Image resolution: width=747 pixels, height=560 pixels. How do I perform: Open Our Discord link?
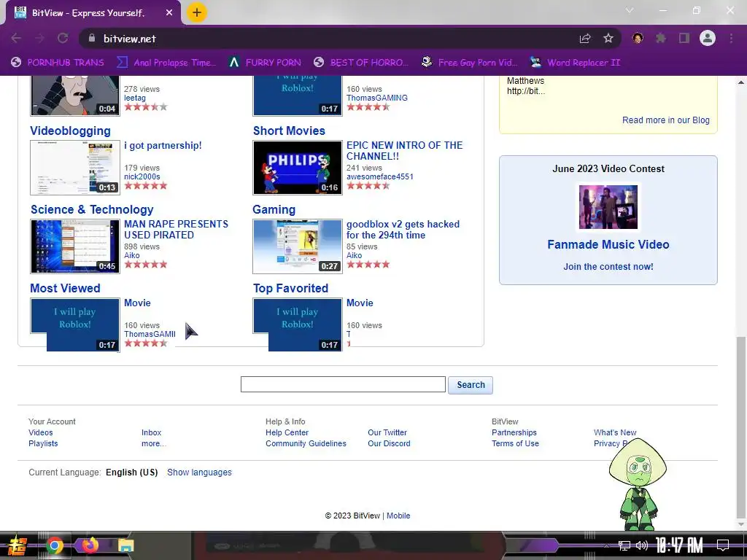click(x=389, y=443)
